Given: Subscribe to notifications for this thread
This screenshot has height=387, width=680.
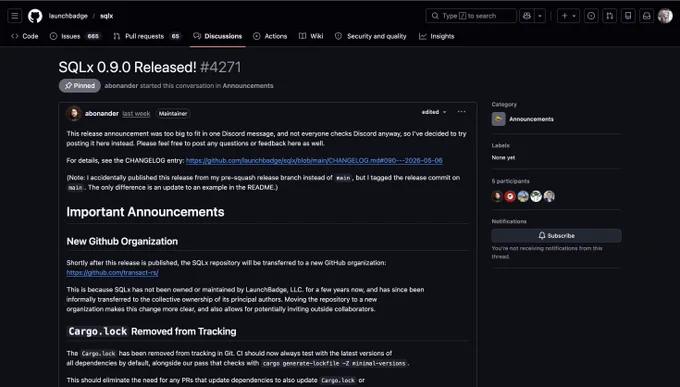Looking at the screenshot, I should coord(556,236).
